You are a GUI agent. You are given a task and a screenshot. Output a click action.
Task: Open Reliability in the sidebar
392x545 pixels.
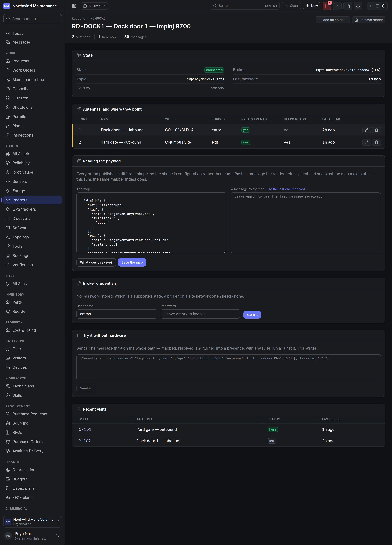pyautogui.click(x=32, y=163)
